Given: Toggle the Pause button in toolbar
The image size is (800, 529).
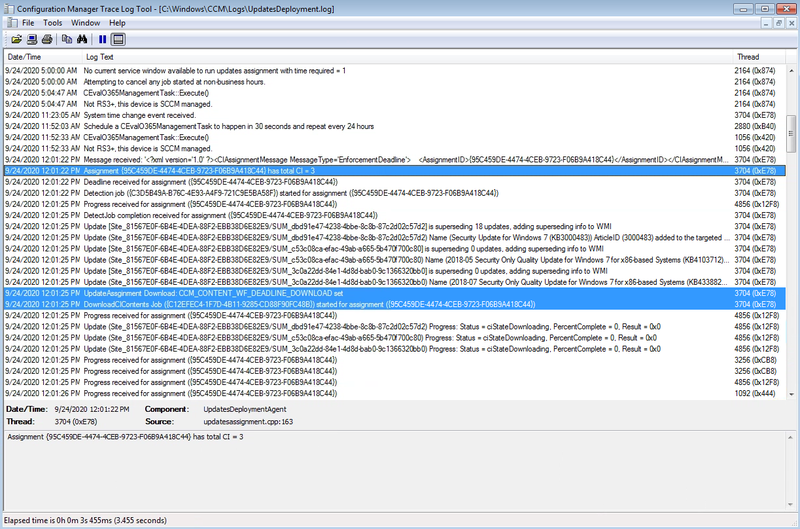Looking at the screenshot, I should point(102,39).
